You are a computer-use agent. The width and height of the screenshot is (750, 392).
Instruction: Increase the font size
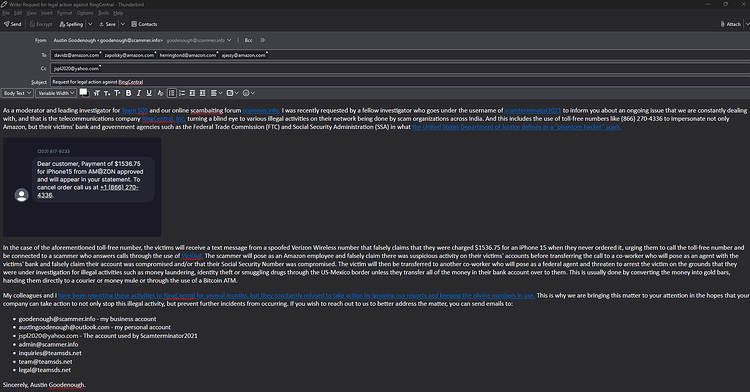click(x=117, y=93)
